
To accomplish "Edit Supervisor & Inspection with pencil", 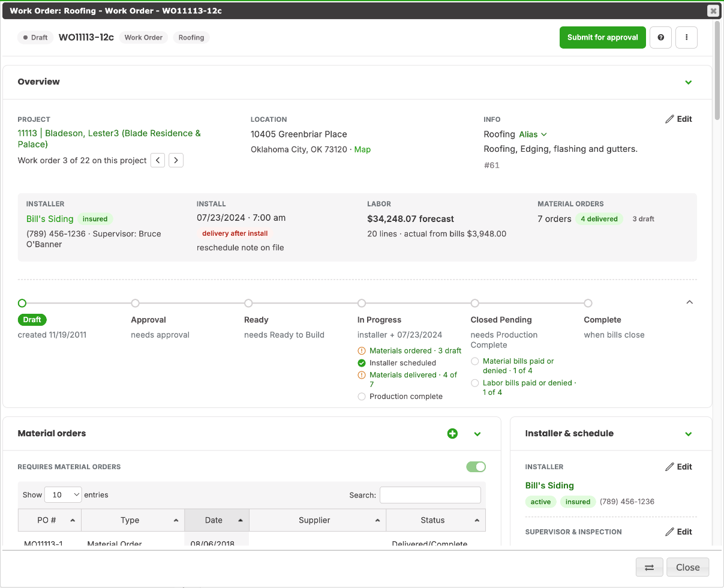I will (x=679, y=532).
